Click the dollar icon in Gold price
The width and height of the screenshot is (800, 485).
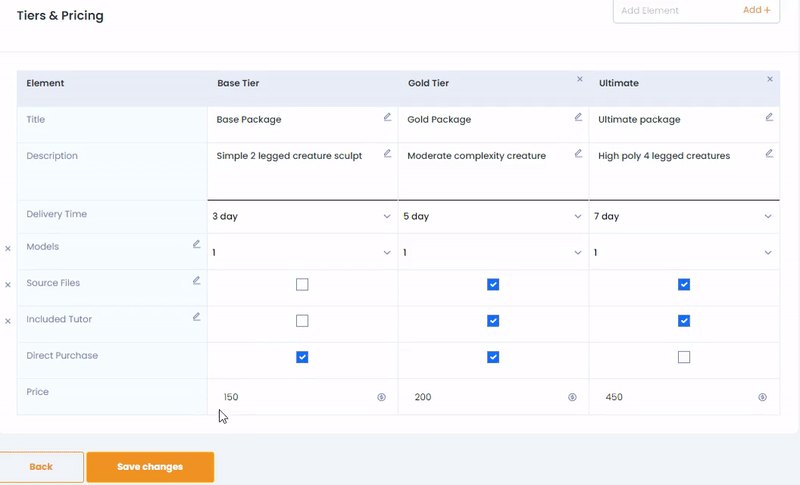click(572, 397)
